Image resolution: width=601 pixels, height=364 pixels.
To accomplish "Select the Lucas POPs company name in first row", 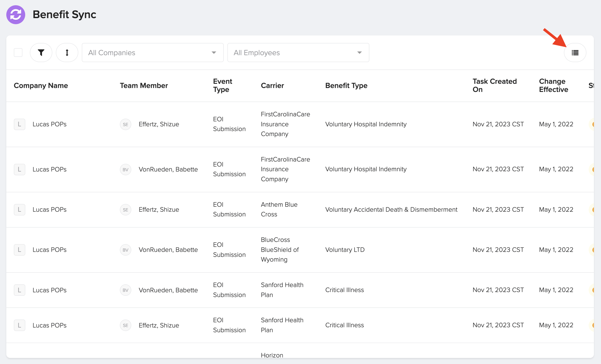I will (50, 124).
